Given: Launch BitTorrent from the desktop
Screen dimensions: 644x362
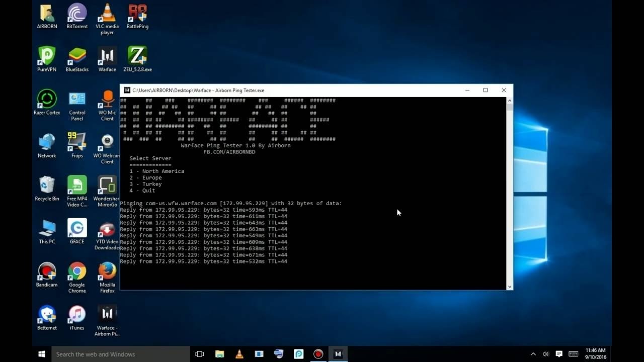Looking at the screenshot, I should (x=77, y=17).
